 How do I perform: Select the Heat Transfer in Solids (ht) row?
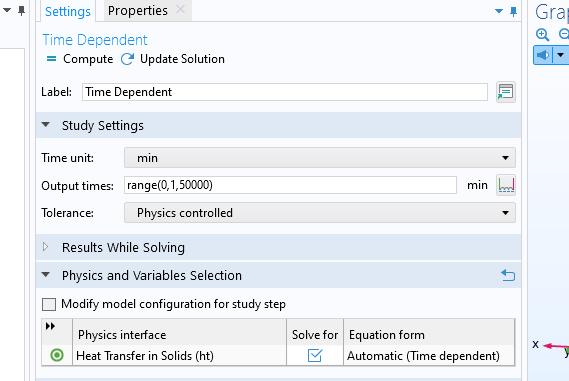click(x=278, y=356)
